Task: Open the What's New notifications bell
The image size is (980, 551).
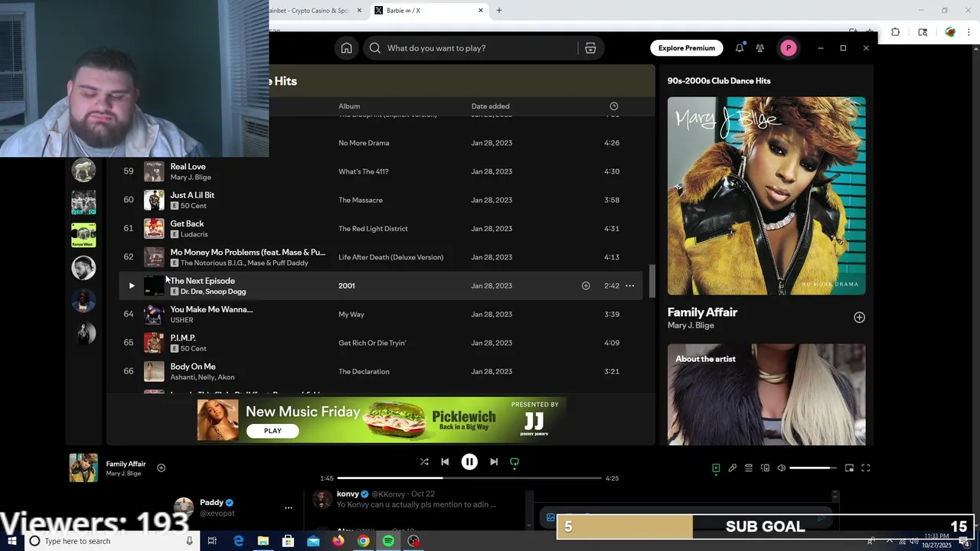Action: [740, 48]
